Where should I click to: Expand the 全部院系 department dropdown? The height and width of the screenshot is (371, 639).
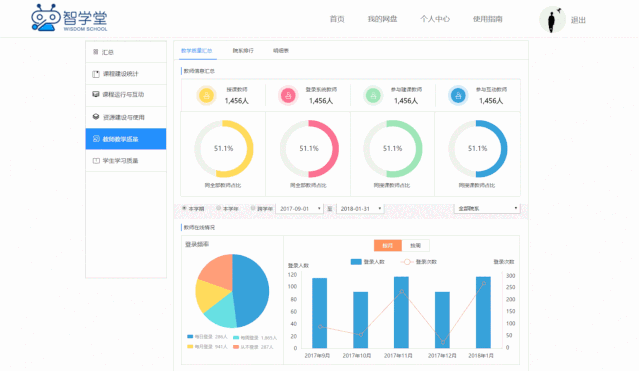[487, 208]
